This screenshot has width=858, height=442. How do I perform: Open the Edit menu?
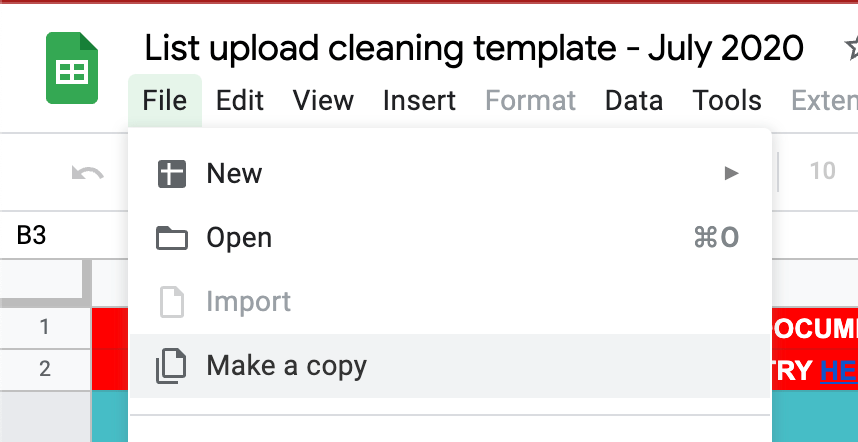[240, 100]
